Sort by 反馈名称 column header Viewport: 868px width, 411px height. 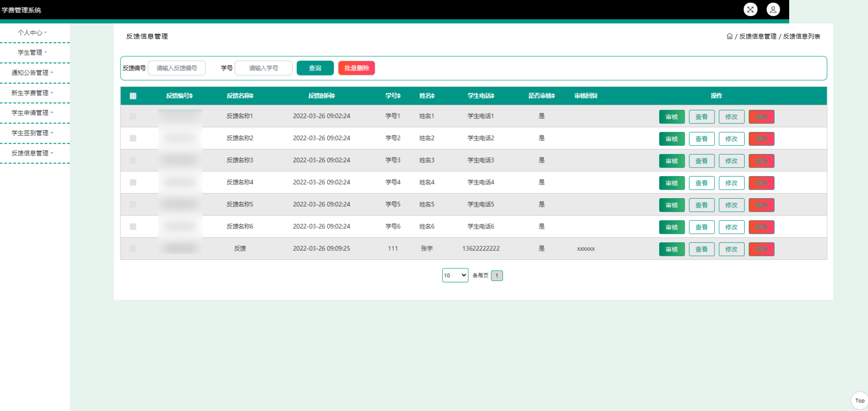240,96
